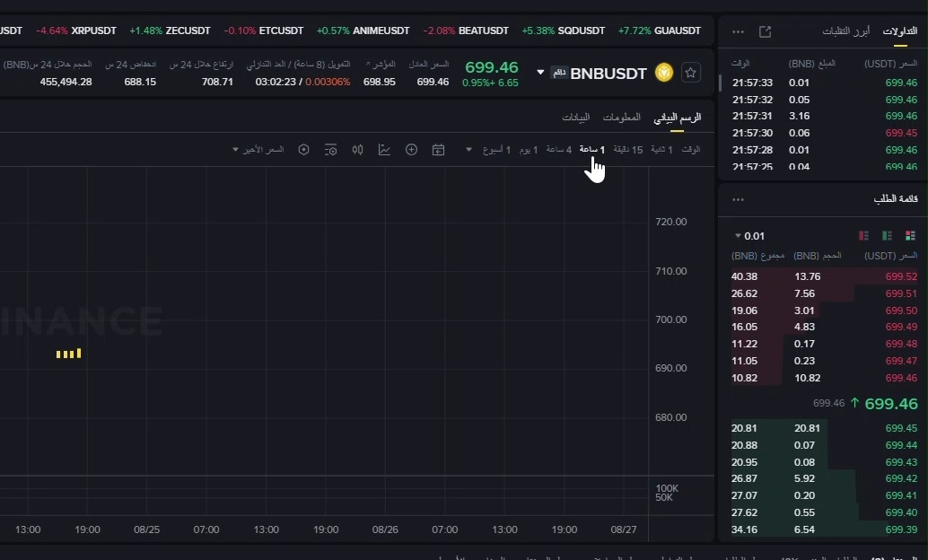Show only buy orders with the green layout icon
The width and height of the screenshot is (928, 560).
pos(887,236)
